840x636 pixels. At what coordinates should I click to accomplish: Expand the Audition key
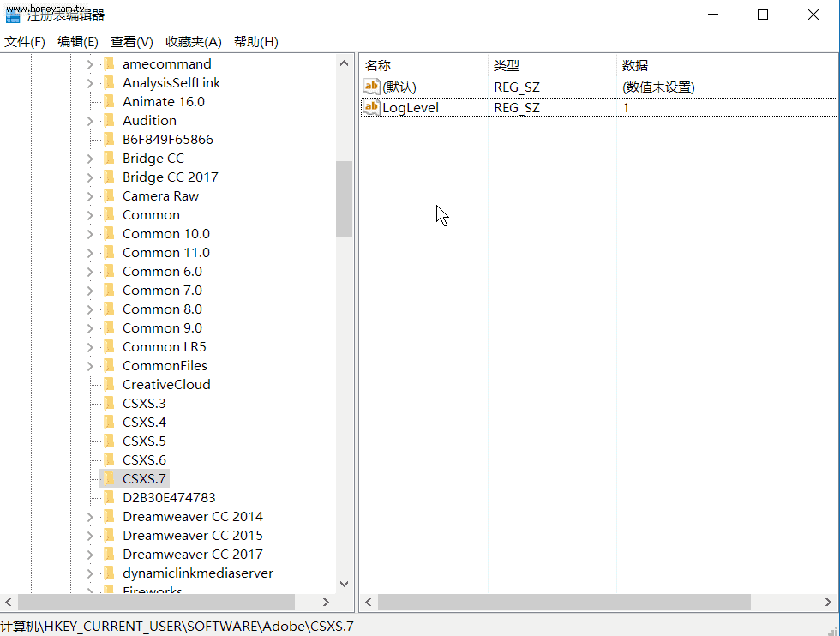[x=90, y=121]
